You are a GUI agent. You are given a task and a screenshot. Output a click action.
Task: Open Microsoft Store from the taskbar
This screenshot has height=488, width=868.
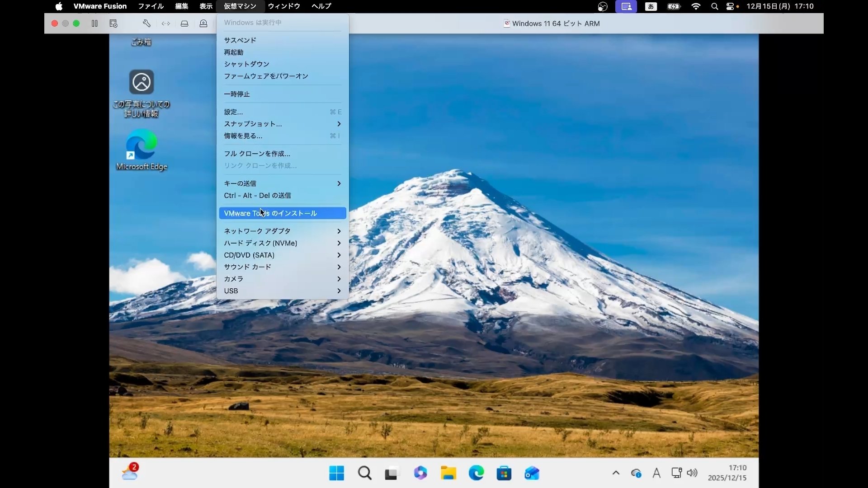pos(504,473)
